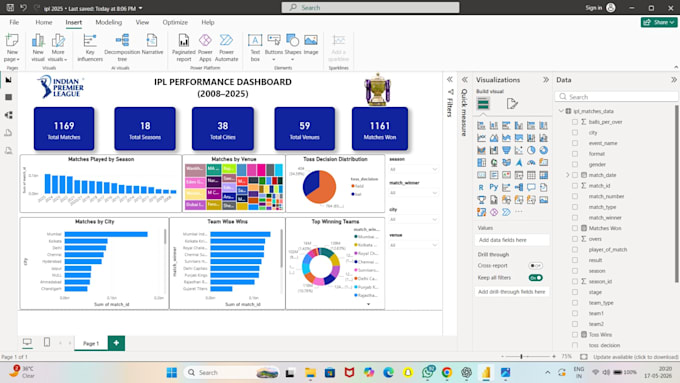680x383 pixels.
Task: Check the team1 field checkbox
Action: pyautogui.click(x=575, y=313)
